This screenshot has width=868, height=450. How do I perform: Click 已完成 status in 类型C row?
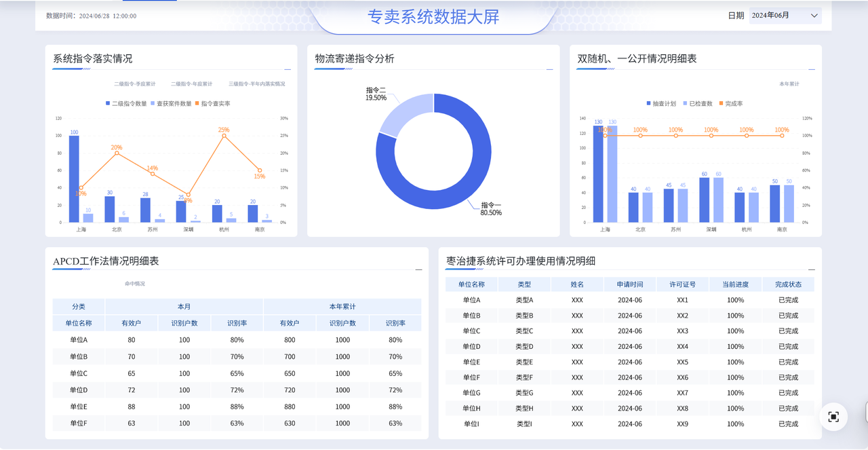(x=789, y=331)
